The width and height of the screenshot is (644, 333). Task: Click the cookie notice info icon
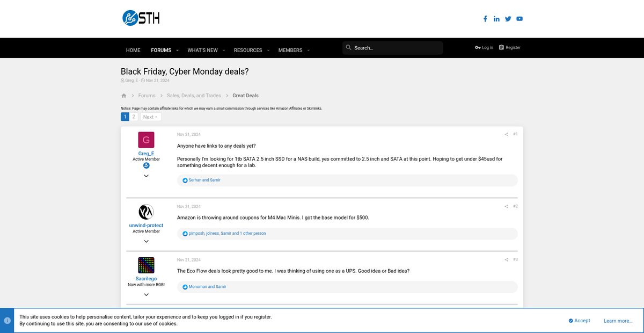point(7,321)
